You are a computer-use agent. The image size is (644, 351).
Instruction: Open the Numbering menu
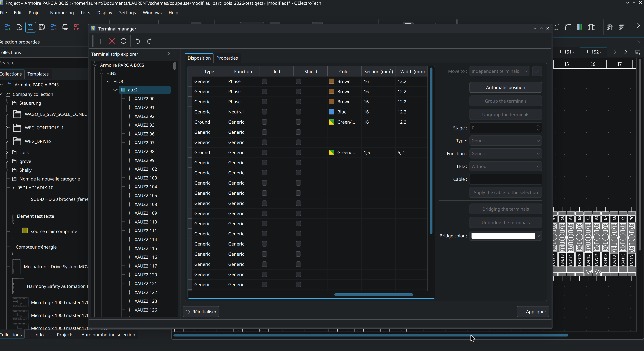62,13
